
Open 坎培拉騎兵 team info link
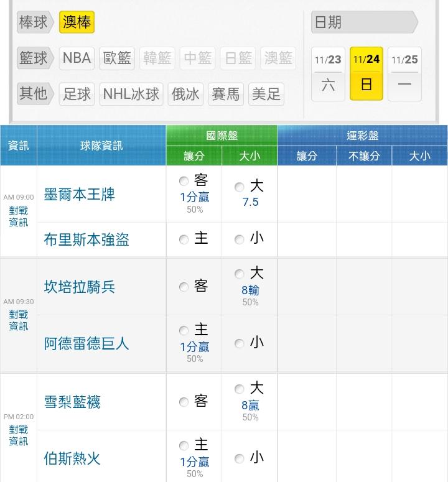(79, 287)
